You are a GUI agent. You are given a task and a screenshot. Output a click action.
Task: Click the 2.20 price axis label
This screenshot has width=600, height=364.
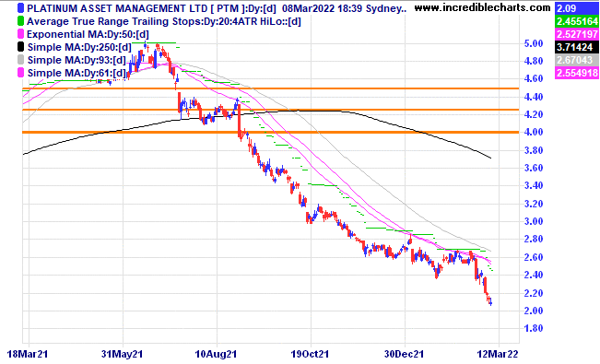[x=534, y=293]
